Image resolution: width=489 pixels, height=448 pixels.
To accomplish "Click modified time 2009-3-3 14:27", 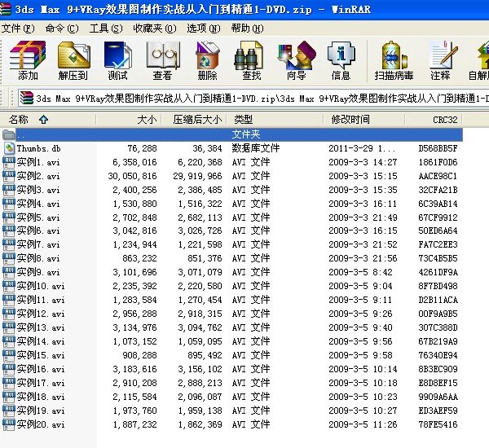I will click(x=363, y=162).
